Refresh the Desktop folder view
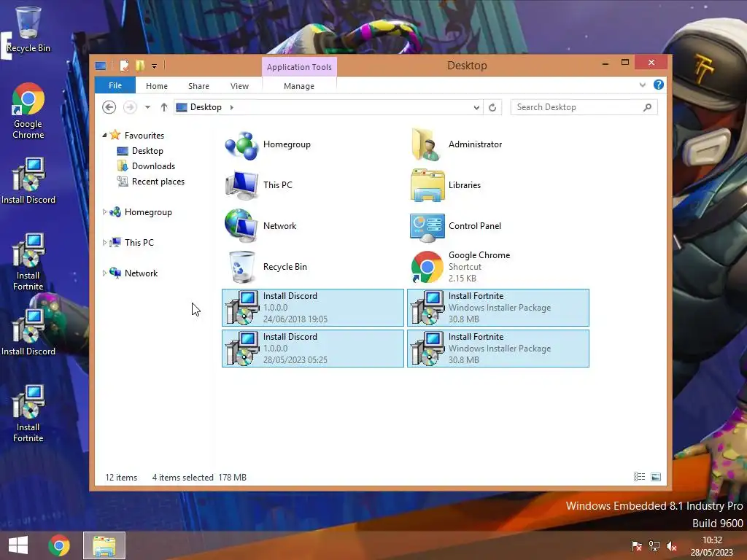This screenshot has height=560, width=747. click(x=492, y=108)
